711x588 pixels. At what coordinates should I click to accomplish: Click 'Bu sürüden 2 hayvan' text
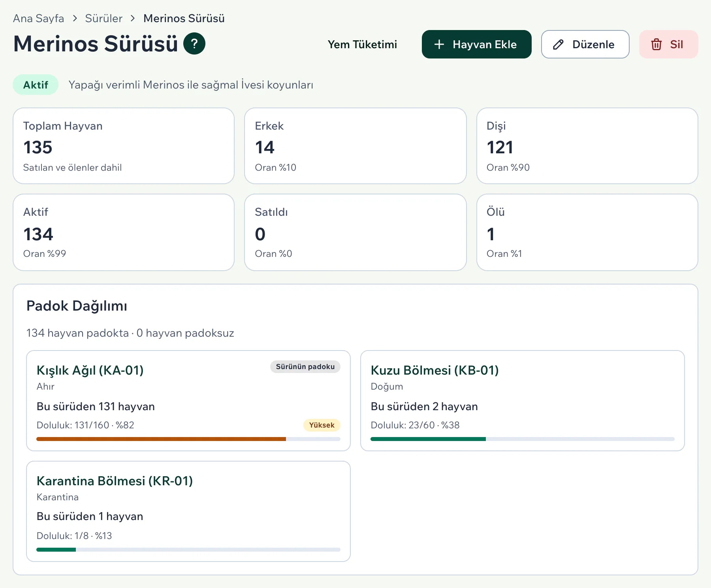(x=424, y=407)
